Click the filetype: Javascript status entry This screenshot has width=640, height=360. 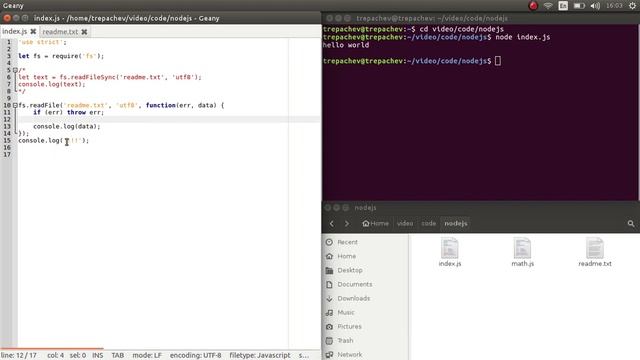point(260,355)
